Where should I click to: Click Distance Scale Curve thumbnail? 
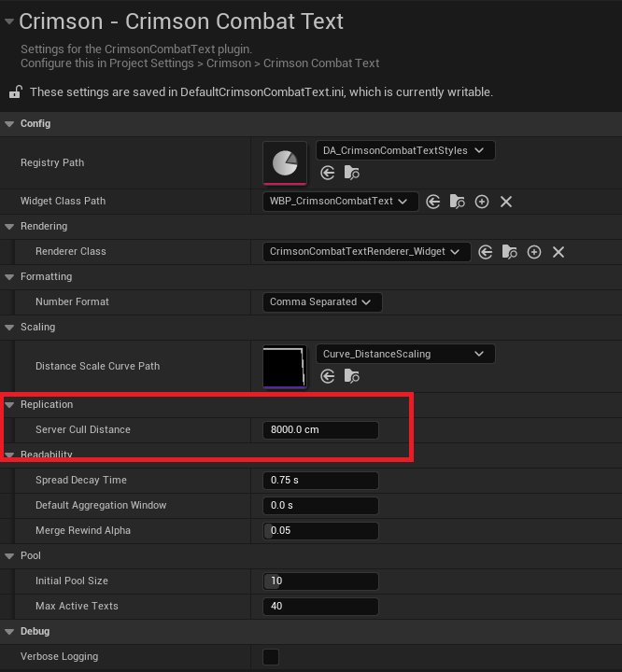point(285,367)
